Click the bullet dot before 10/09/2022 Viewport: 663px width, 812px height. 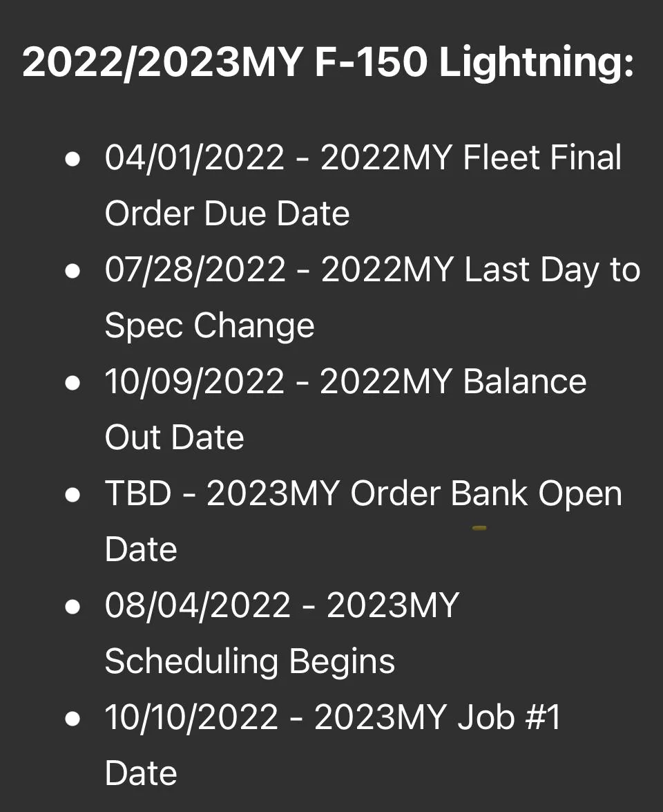72,382
